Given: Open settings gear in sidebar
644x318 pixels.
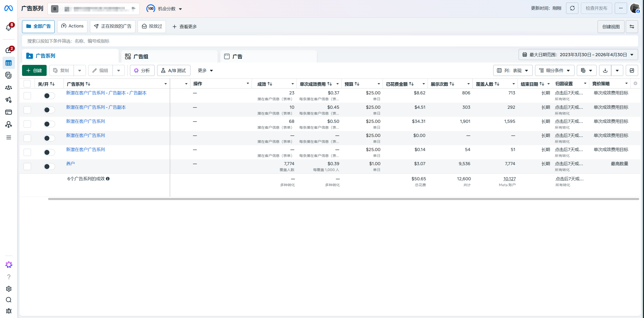Looking at the screenshot, I should pos(8,289).
